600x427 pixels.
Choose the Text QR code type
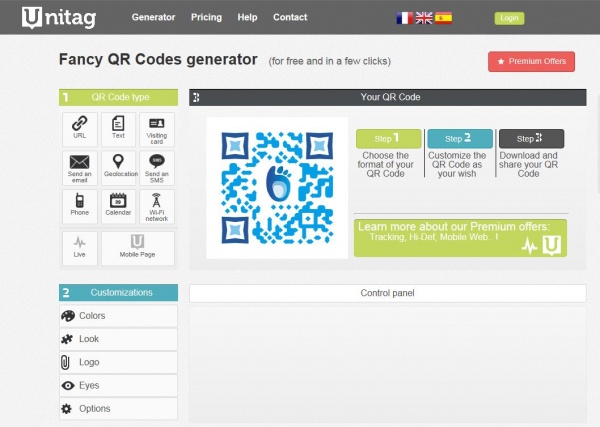[118, 129]
